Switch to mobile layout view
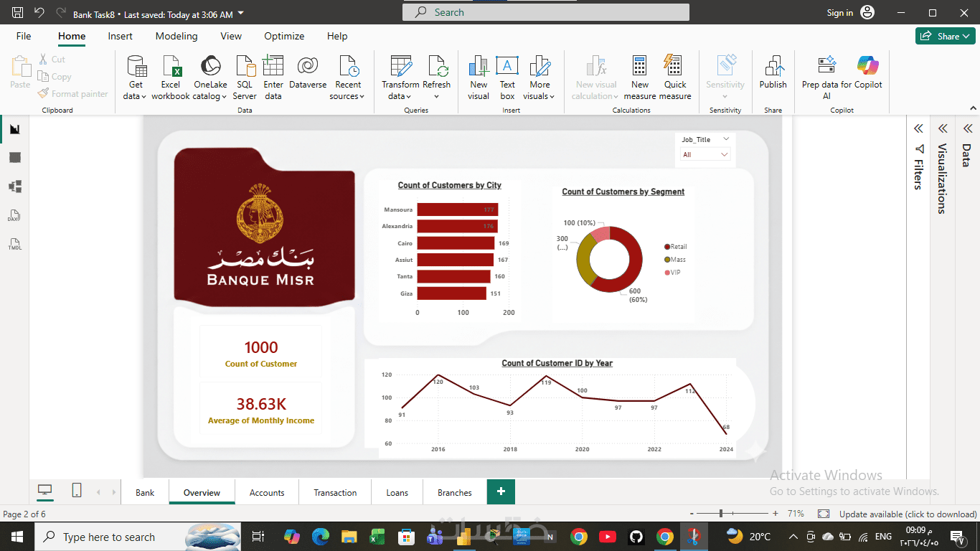Screen dimensions: 980x551 point(77,491)
